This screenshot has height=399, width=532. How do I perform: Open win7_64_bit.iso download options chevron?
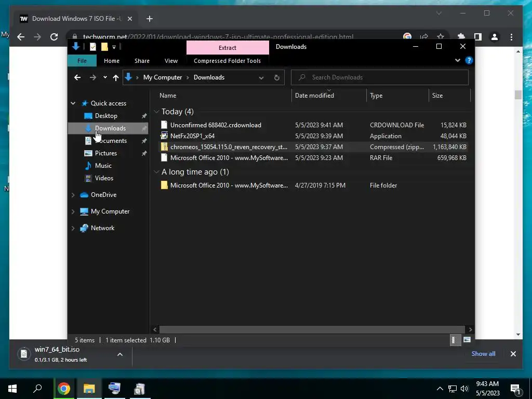tap(120, 354)
